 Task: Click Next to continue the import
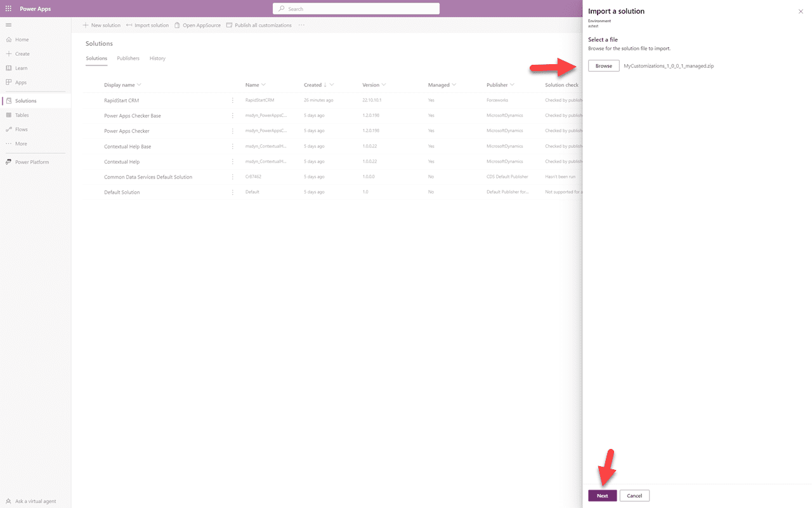(602, 495)
